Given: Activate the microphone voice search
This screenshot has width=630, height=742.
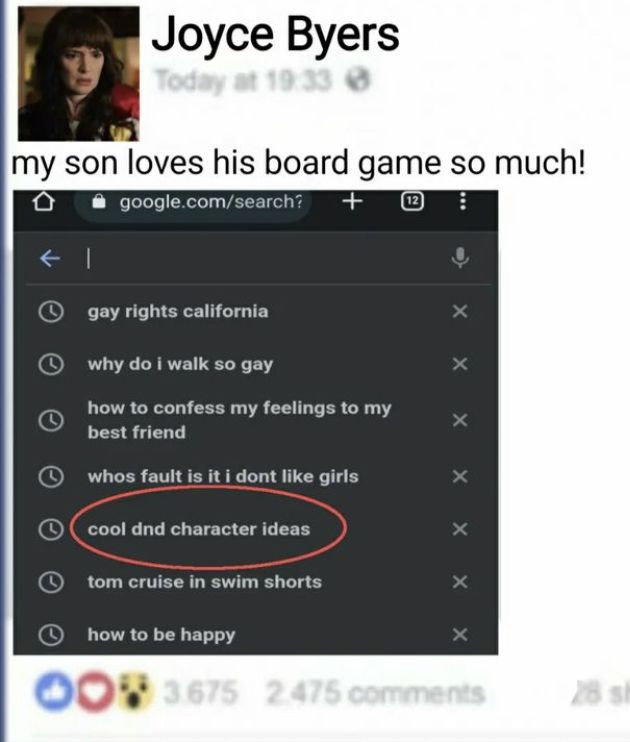Looking at the screenshot, I should coord(460,258).
